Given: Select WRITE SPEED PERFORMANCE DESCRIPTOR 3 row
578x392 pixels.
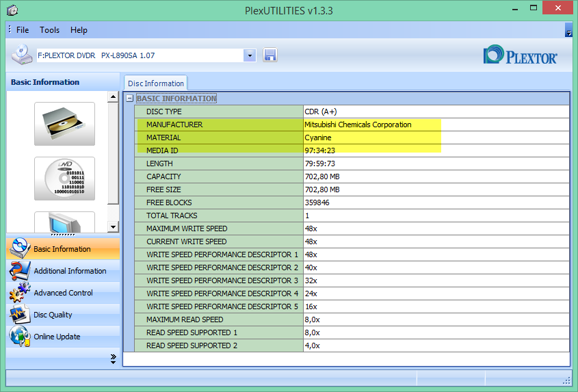Looking at the screenshot, I should [x=352, y=280].
